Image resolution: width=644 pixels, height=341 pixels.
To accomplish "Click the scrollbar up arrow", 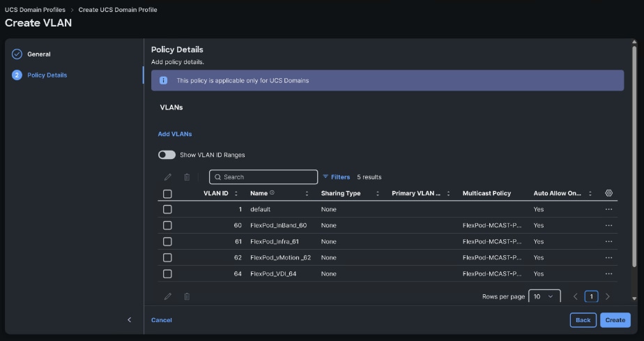I will (x=634, y=42).
